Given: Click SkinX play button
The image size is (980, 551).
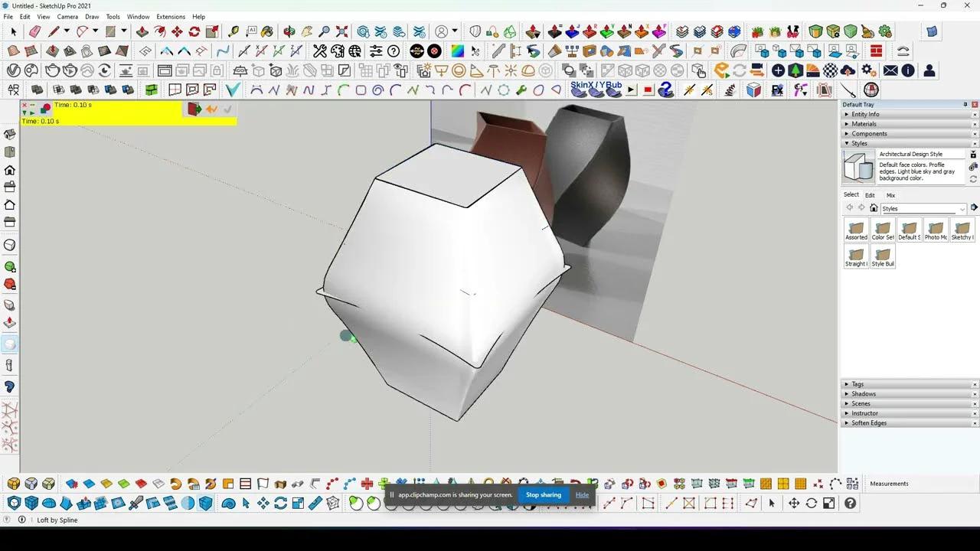Looking at the screenshot, I should (631, 90).
